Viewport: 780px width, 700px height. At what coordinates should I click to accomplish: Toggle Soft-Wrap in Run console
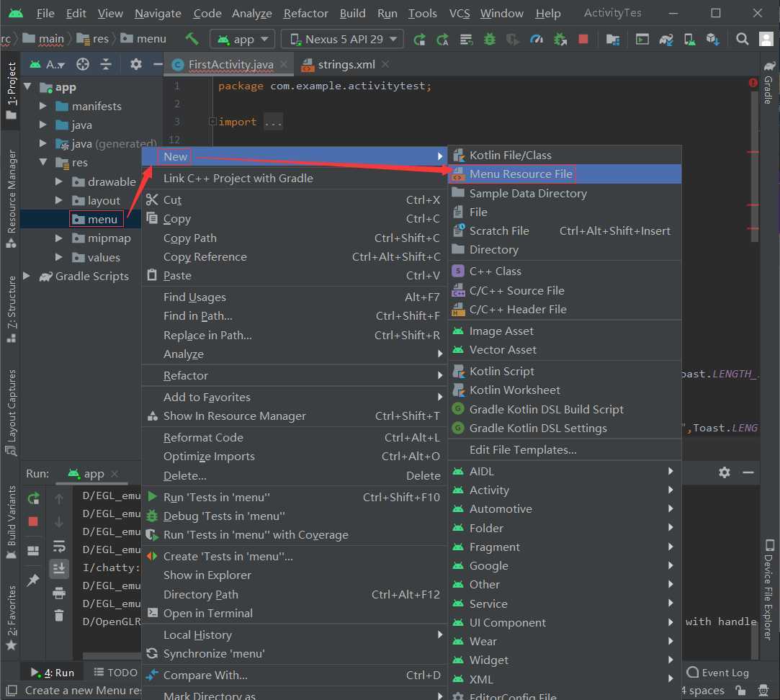59,547
